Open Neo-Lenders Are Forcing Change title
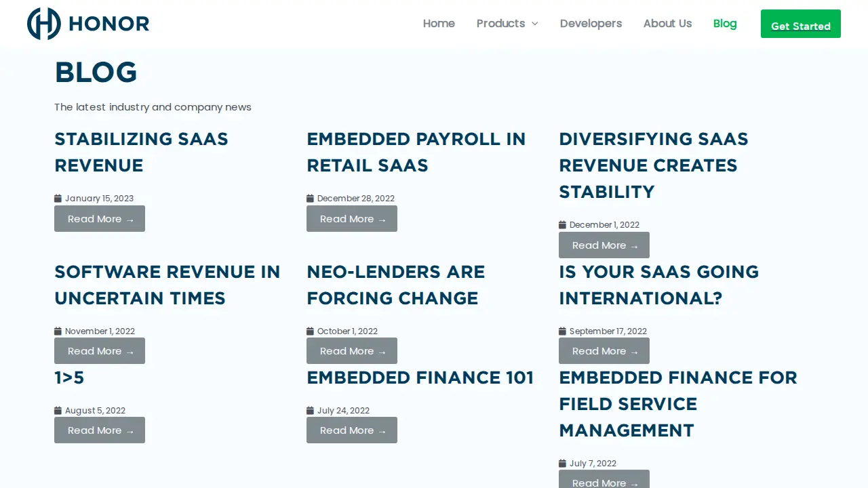The image size is (868, 488). click(396, 285)
